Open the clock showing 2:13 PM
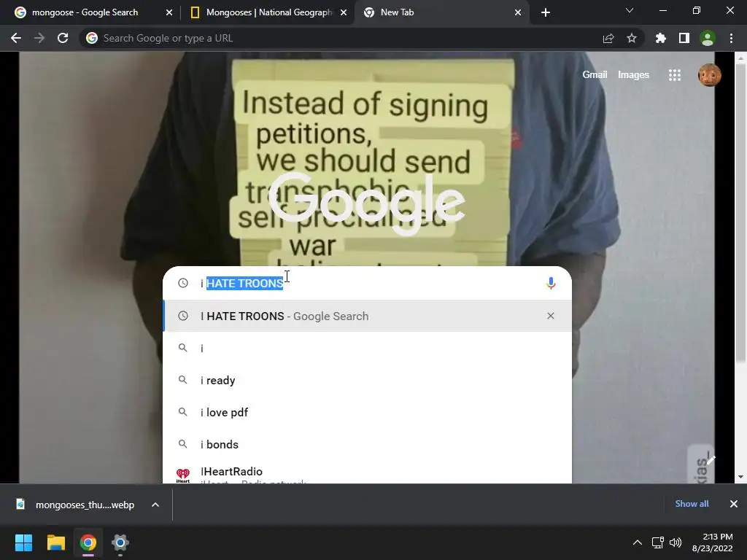This screenshot has height=560, width=747. click(x=712, y=542)
